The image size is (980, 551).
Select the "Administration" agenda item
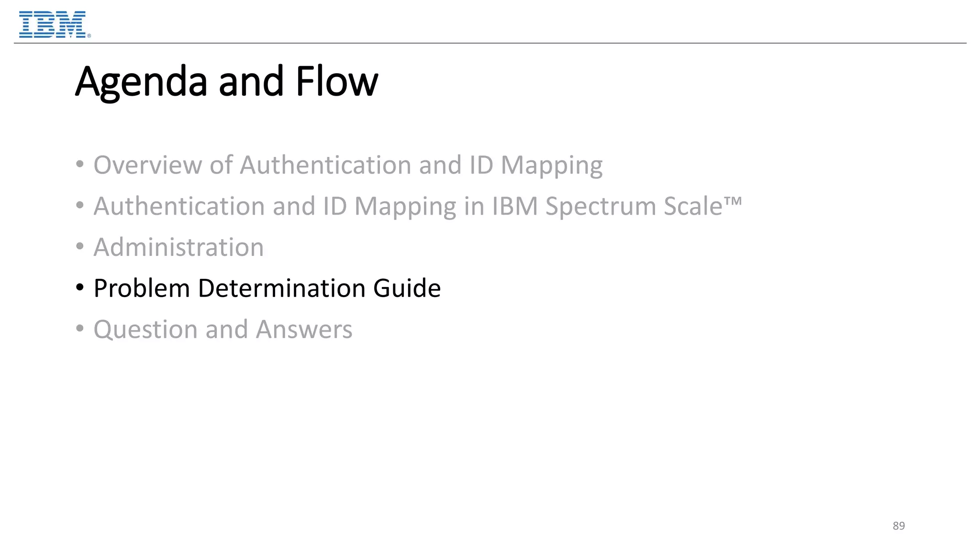(x=178, y=247)
